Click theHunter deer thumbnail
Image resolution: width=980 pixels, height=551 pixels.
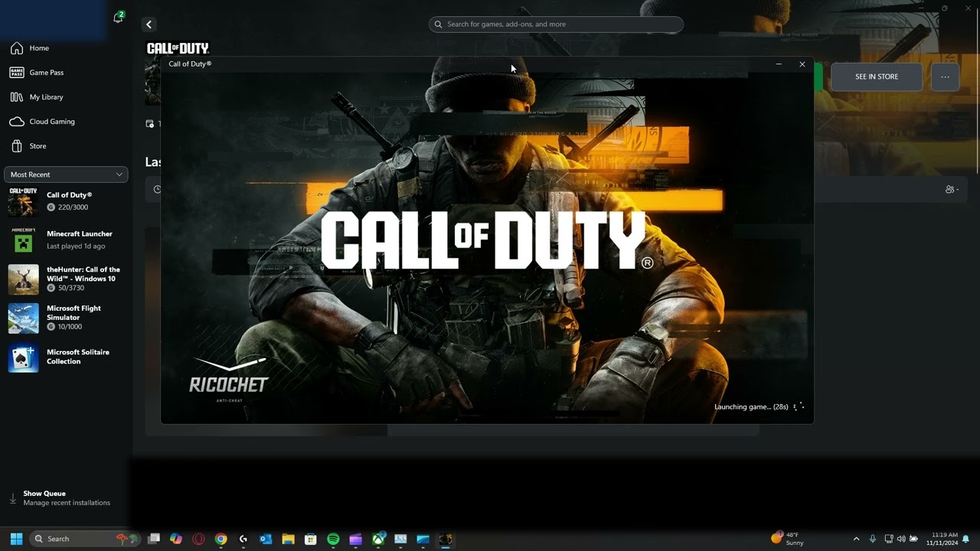click(23, 279)
